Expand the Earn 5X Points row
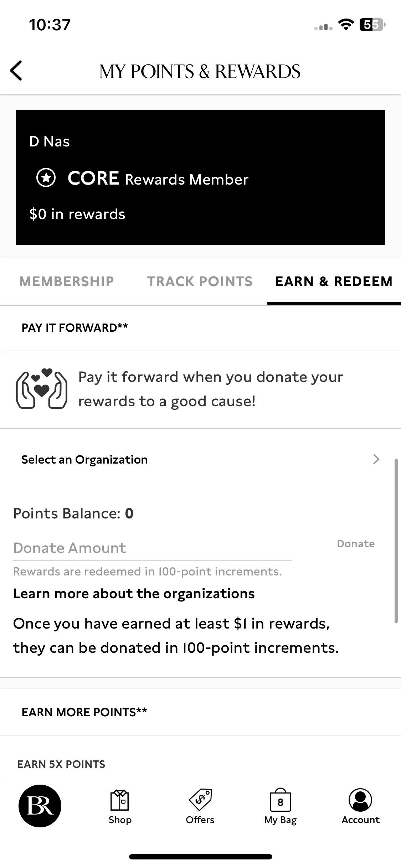The image size is (401, 868). (200, 764)
